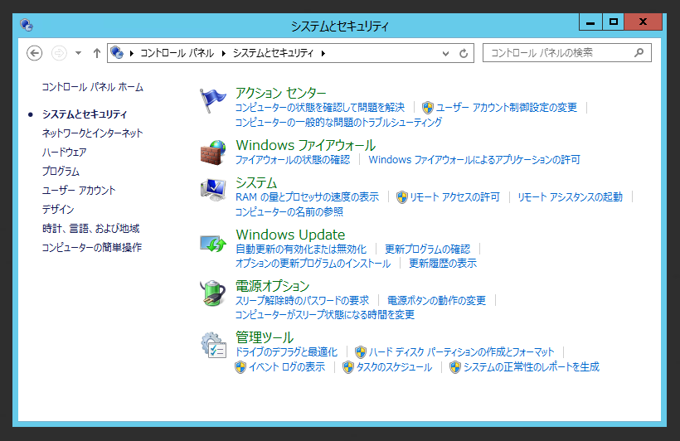Open ネットワークとインターネット category
This screenshot has width=680, height=441.
92,133
